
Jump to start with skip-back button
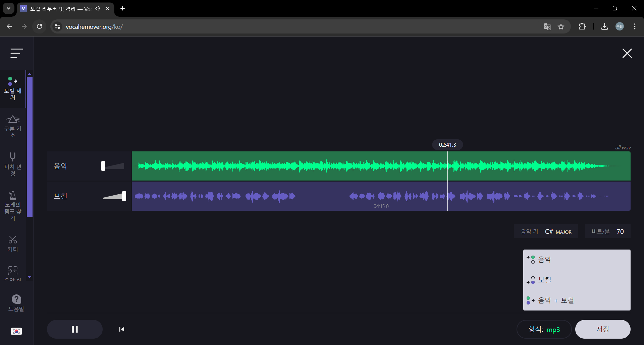pos(122,329)
